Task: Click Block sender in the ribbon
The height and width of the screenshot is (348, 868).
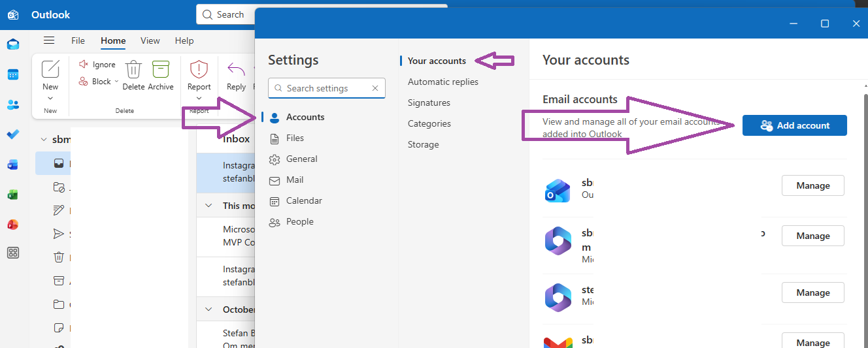Action: coord(95,82)
